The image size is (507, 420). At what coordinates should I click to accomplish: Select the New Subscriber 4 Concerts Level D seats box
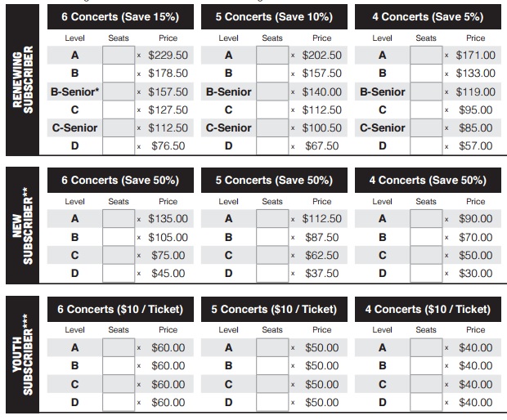click(426, 273)
